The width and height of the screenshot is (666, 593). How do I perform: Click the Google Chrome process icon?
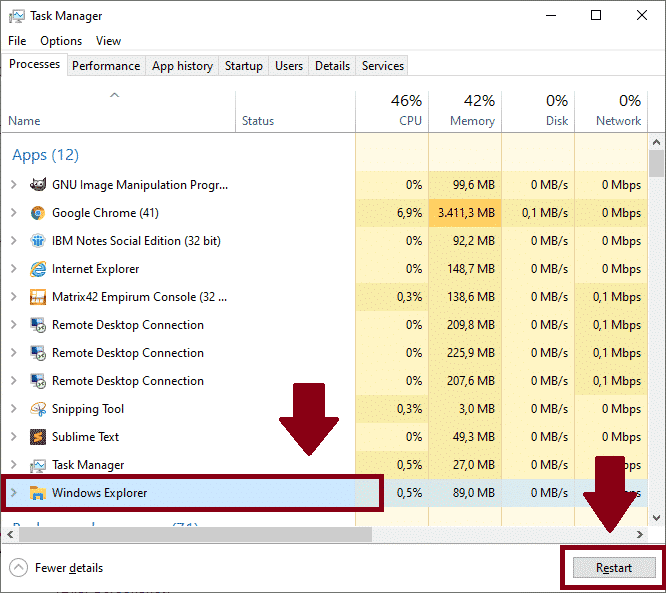[x=38, y=213]
